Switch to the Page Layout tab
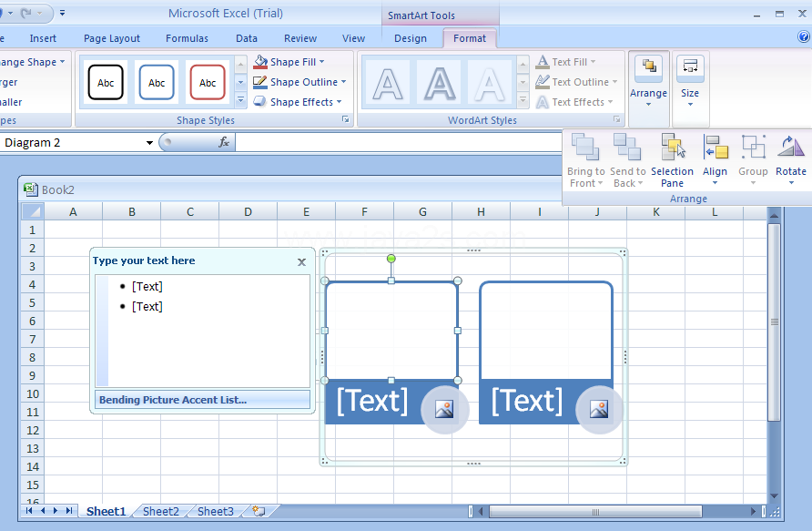 pyautogui.click(x=112, y=38)
